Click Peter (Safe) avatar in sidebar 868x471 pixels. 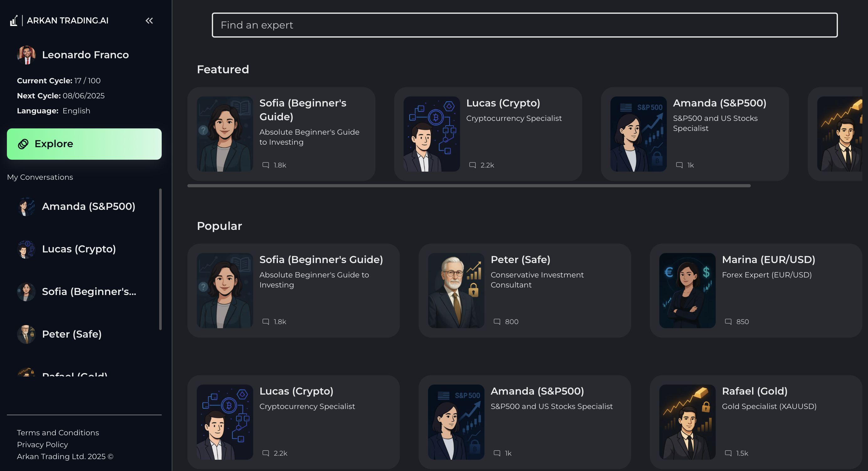pos(26,334)
